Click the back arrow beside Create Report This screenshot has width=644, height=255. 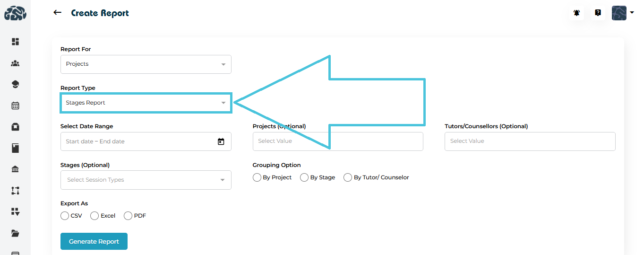point(58,13)
